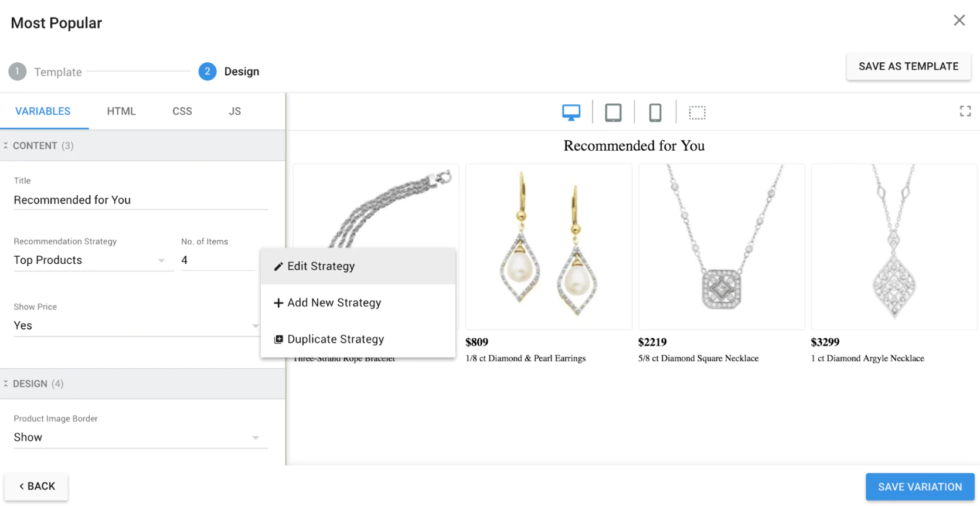The width and height of the screenshot is (980, 506).
Task: Open the CSS tab
Action: 182,111
